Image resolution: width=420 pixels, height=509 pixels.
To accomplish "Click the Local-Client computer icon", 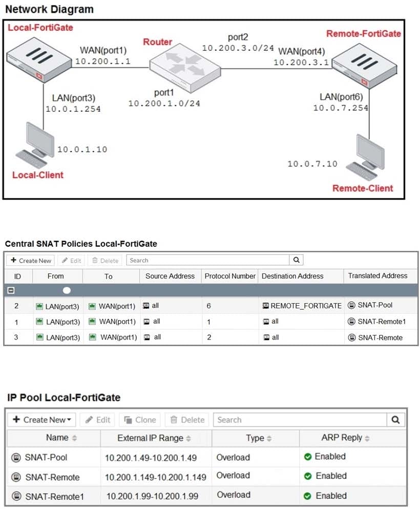I will click(x=35, y=145).
